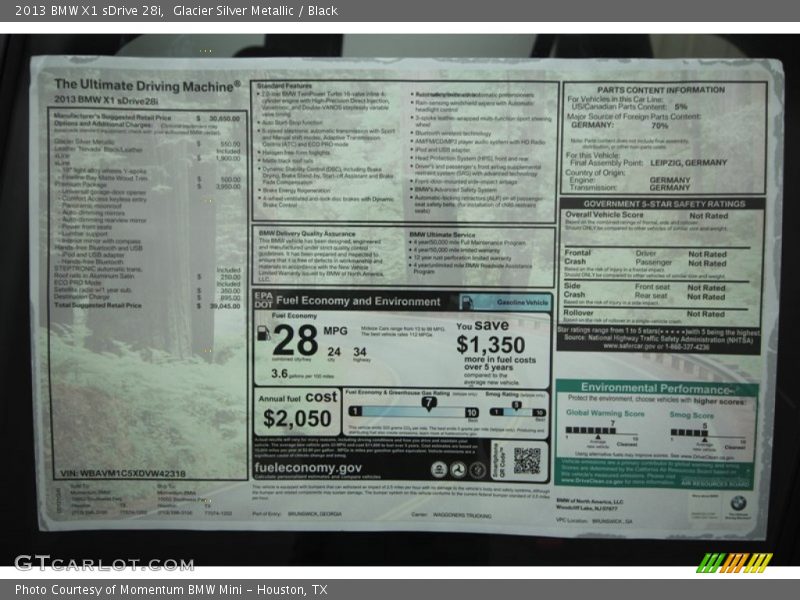Click the first round seal beside fueleconomy.gov

coord(439,469)
